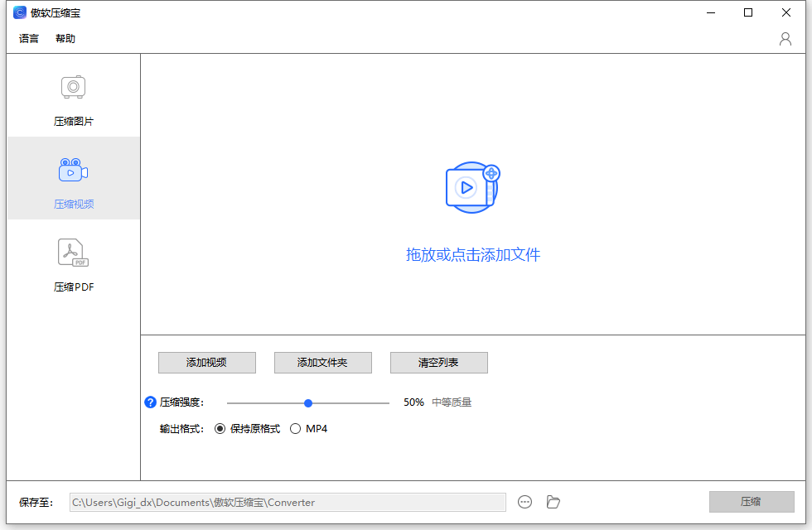This screenshot has height=530, width=812.
Task: Select the MP4 output format option
Action: coord(308,429)
